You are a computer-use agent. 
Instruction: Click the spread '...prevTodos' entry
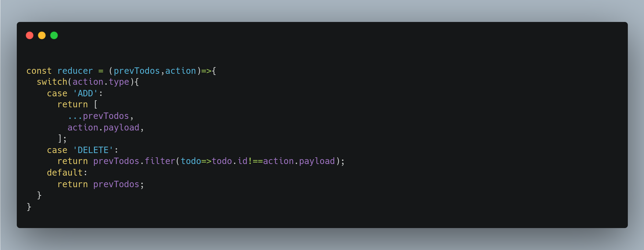[98, 116]
